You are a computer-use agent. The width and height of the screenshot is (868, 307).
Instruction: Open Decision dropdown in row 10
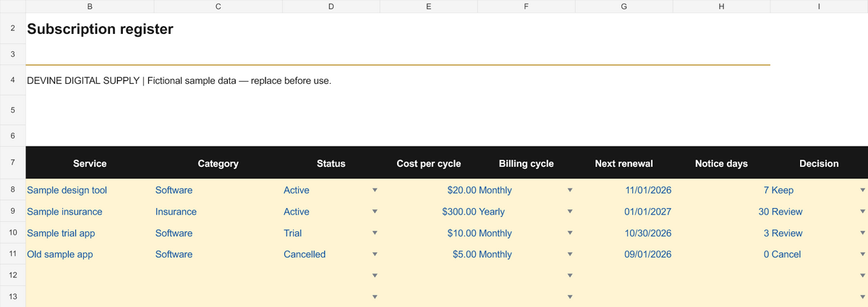(862, 233)
